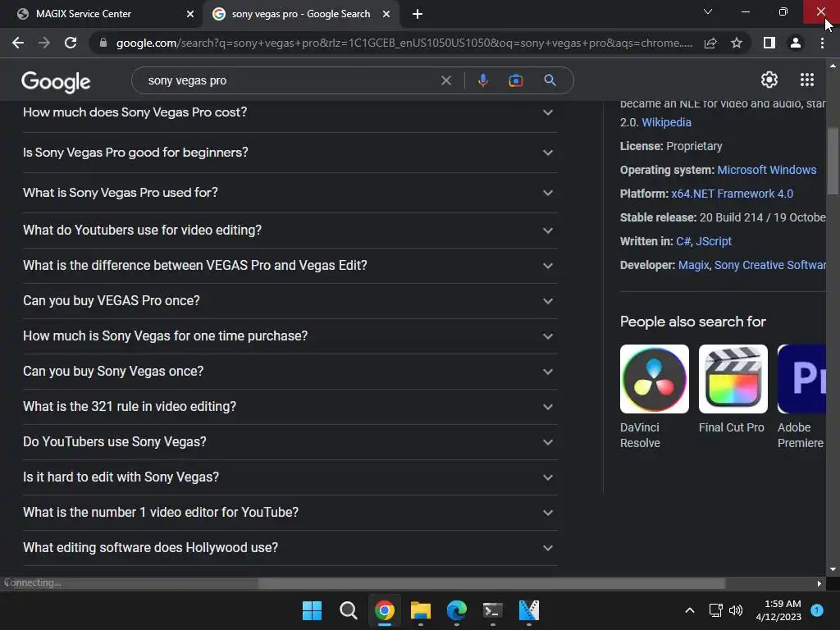The height and width of the screenshot is (630, 840).
Task: Open the Windows Start menu
Action: click(x=312, y=610)
